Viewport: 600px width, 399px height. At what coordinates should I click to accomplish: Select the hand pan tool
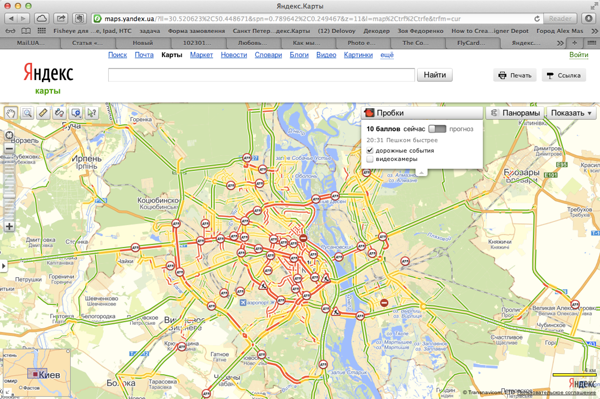coord(11,113)
